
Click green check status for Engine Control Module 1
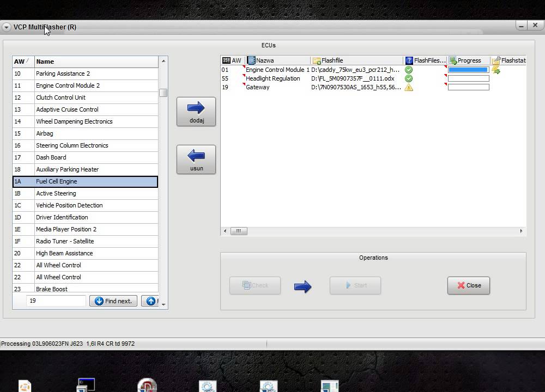pyautogui.click(x=409, y=70)
